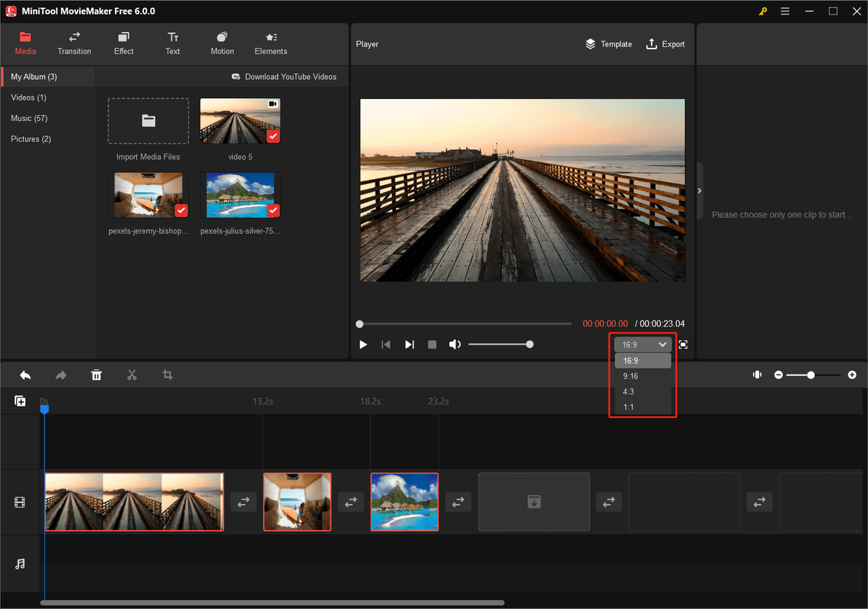Click the empty clip slot download placeholder
The image size is (868, 609).
point(535,502)
